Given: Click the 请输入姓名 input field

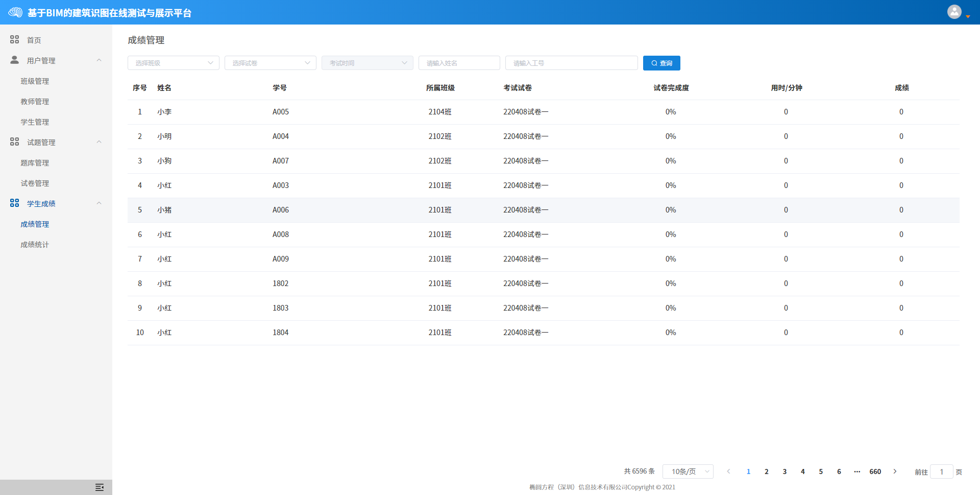Looking at the screenshot, I should tap(459, 63).
